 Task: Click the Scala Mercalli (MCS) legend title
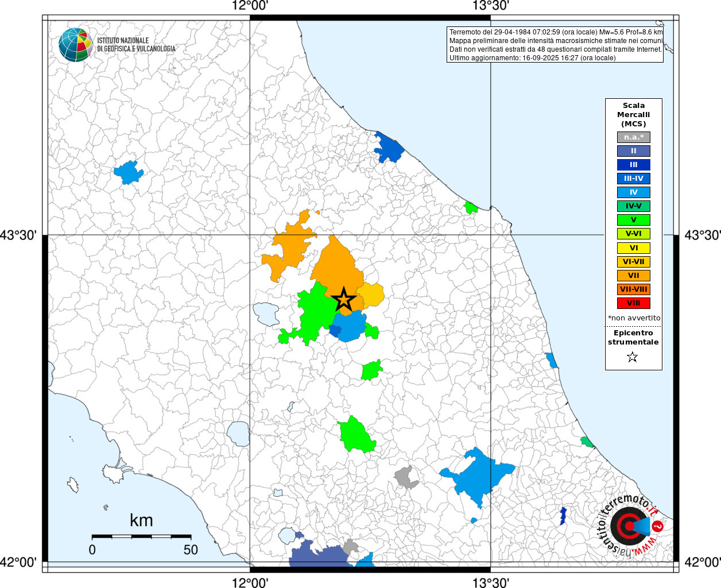[x=634, y=115]
